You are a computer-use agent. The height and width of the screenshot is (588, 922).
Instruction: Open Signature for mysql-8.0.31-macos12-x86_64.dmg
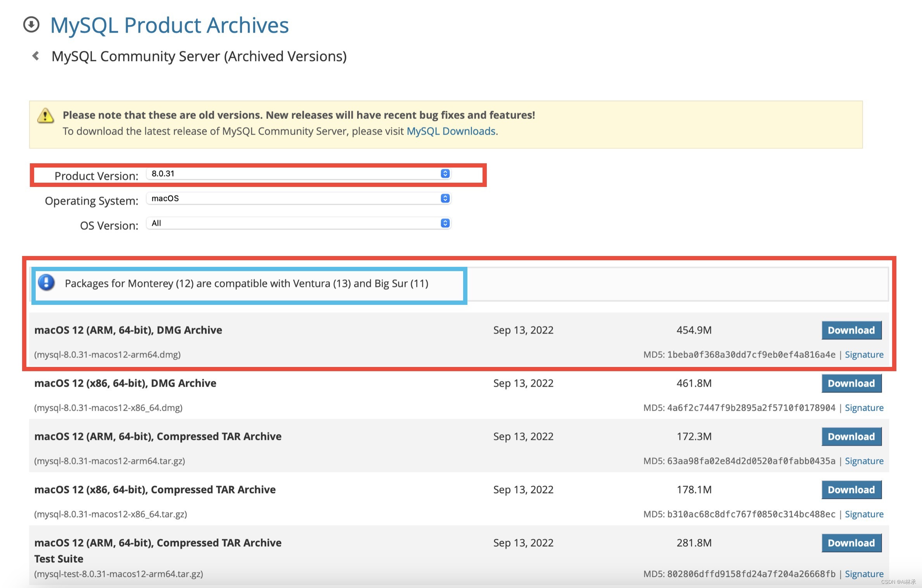coord(864,408)
